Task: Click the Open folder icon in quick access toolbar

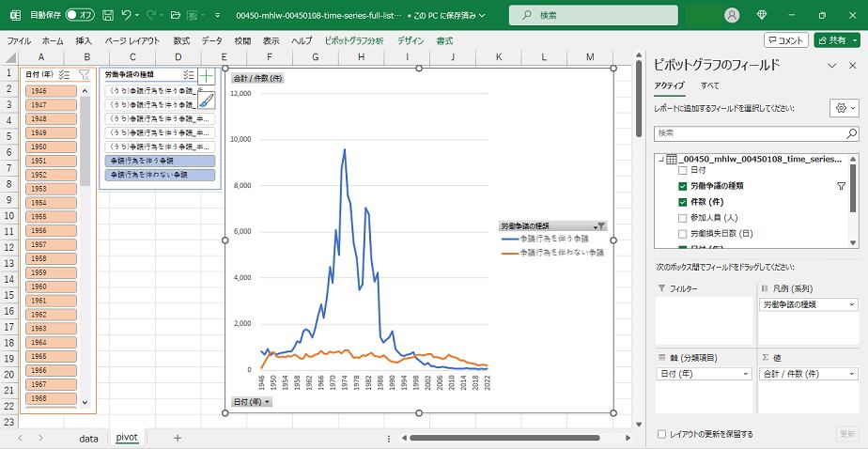Action: pyautogui.click(x=175, y=15)
